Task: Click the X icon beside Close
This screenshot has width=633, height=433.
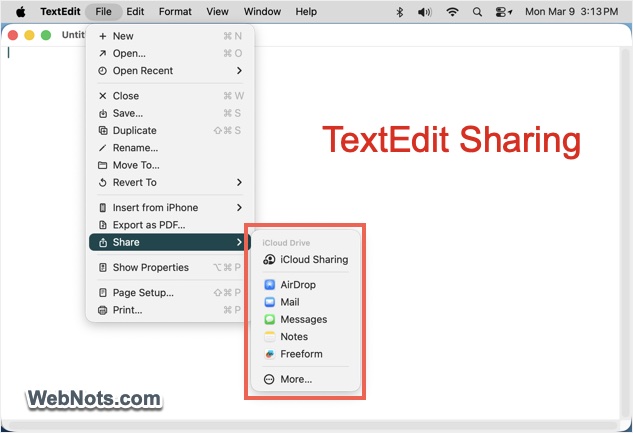Action: pyautogui.click(x=103, y=96)
